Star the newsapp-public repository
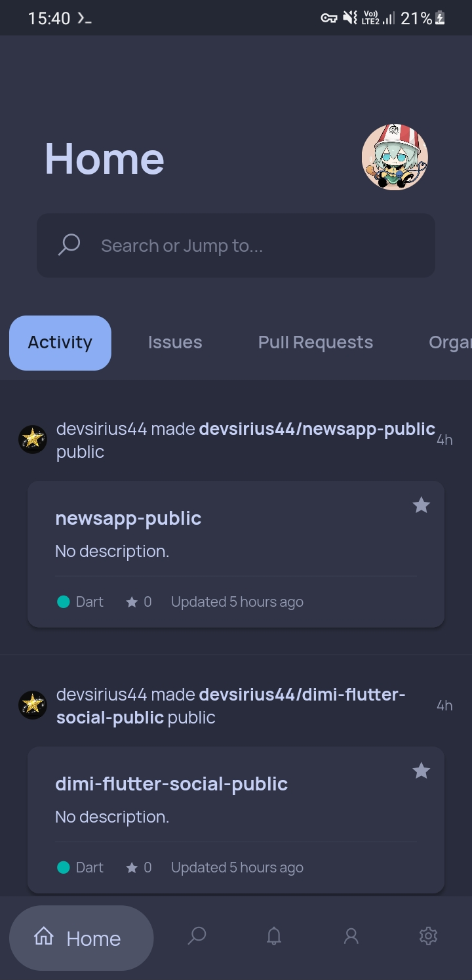472x980 pixels. 421,505
